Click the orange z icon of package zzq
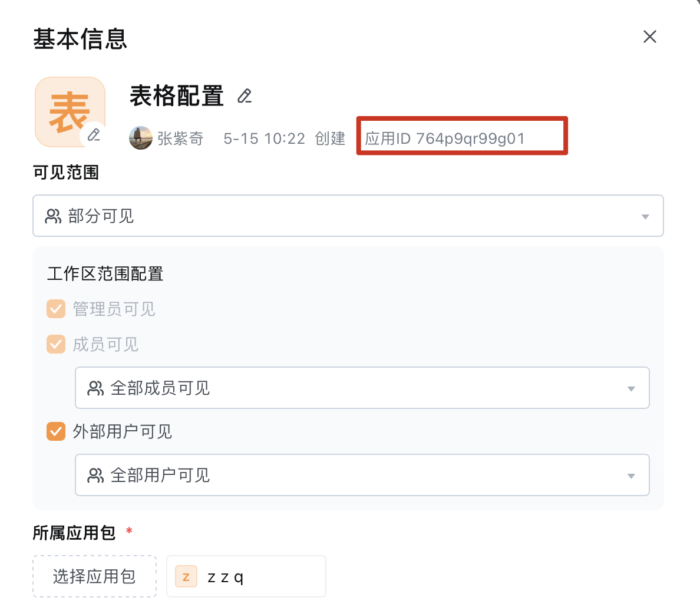This screenshot has width=700, height=614. (x=186, y=576)
